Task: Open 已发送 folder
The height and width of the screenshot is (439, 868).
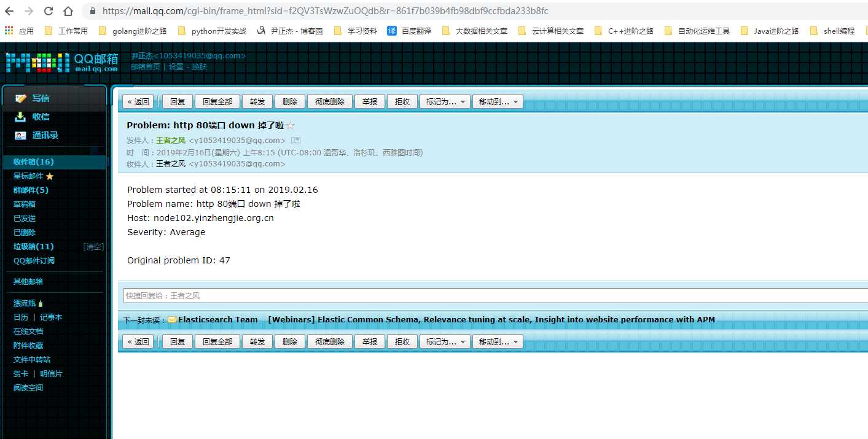Action: click(25, 219)
